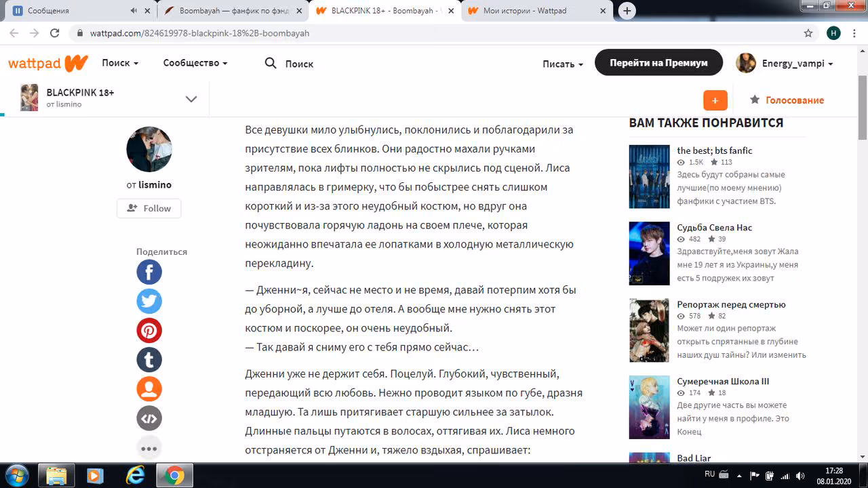Open the Сообщество dropdown menu
Viewport: 868px width, 488px height.
pos(195,62)
